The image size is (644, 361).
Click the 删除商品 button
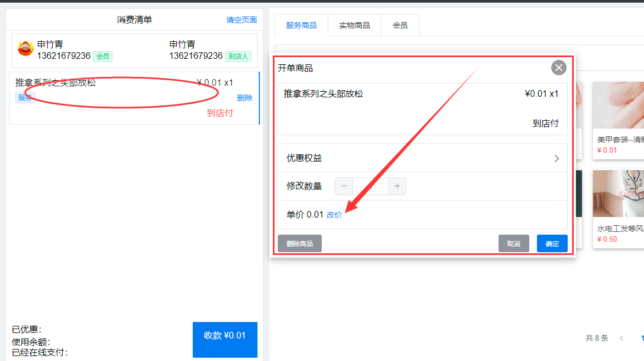click(300, 243)
